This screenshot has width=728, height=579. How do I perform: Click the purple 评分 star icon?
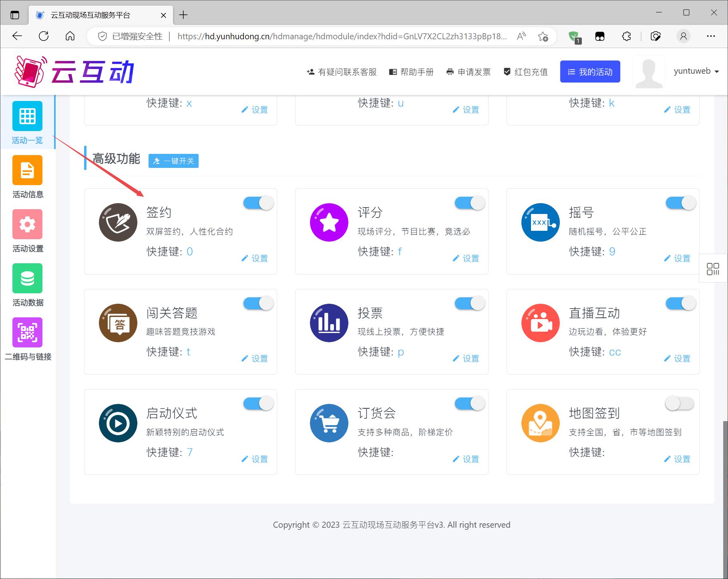[x=329, y=222]
